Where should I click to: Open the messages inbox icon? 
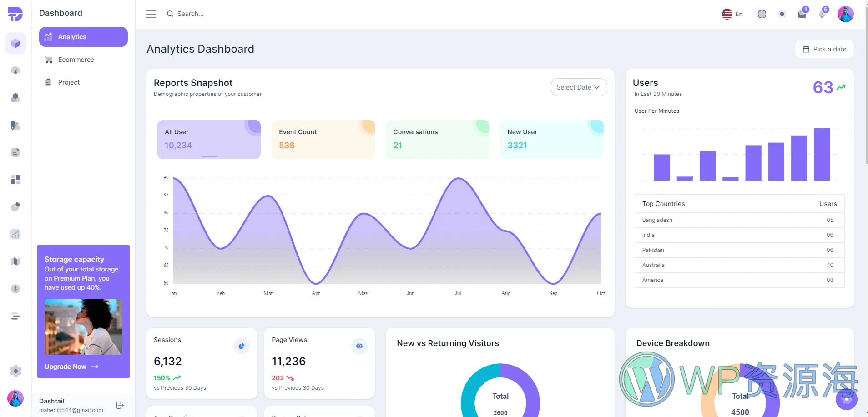tap(802, 14)
